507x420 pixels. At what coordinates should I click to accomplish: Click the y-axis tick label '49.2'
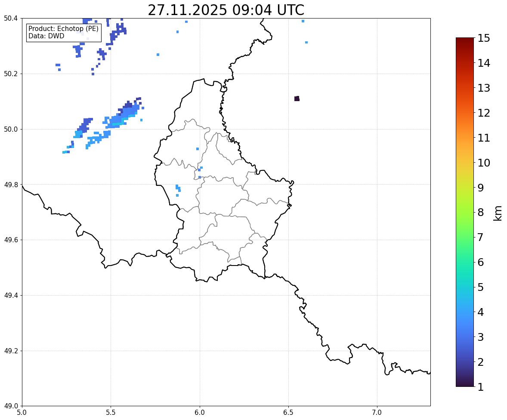point(11,351)
